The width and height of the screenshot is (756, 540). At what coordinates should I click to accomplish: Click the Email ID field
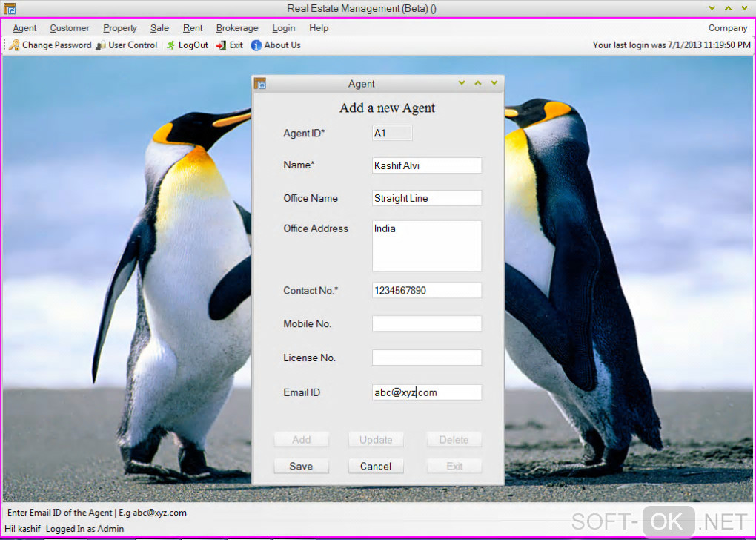point(427,392)
